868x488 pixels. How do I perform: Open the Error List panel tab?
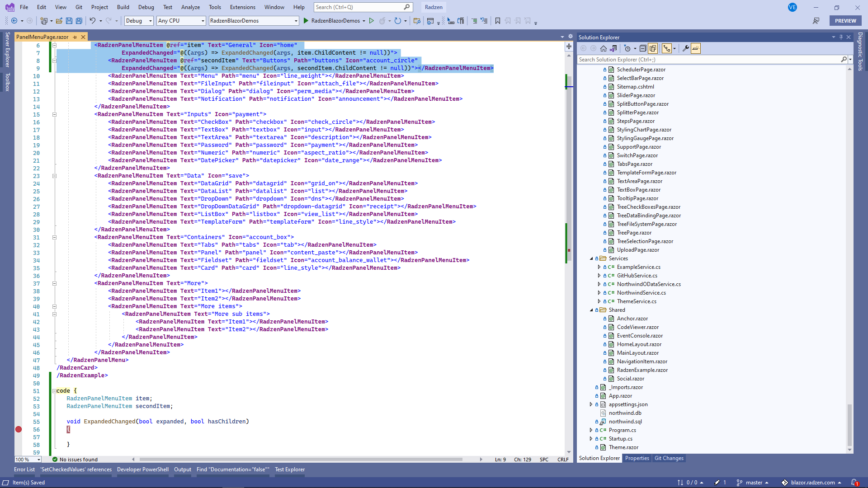click(24, 469)
